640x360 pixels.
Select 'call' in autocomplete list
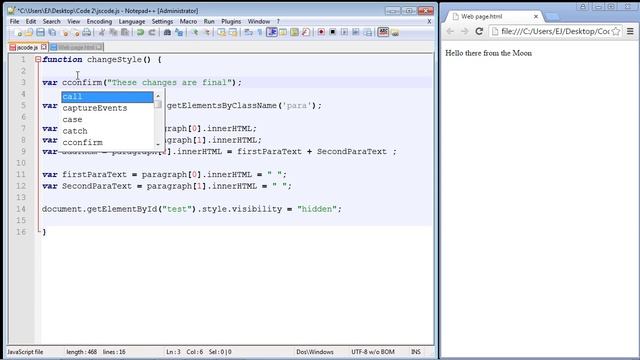tap(107, 97)
